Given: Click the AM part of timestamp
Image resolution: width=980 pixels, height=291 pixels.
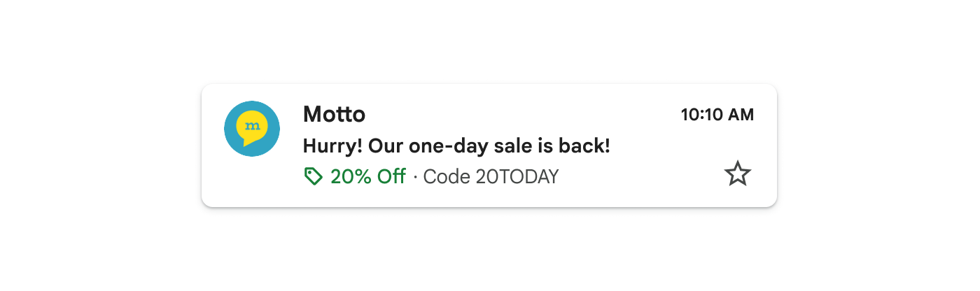Looking at the screenshot, I should [x=741, y=115].
